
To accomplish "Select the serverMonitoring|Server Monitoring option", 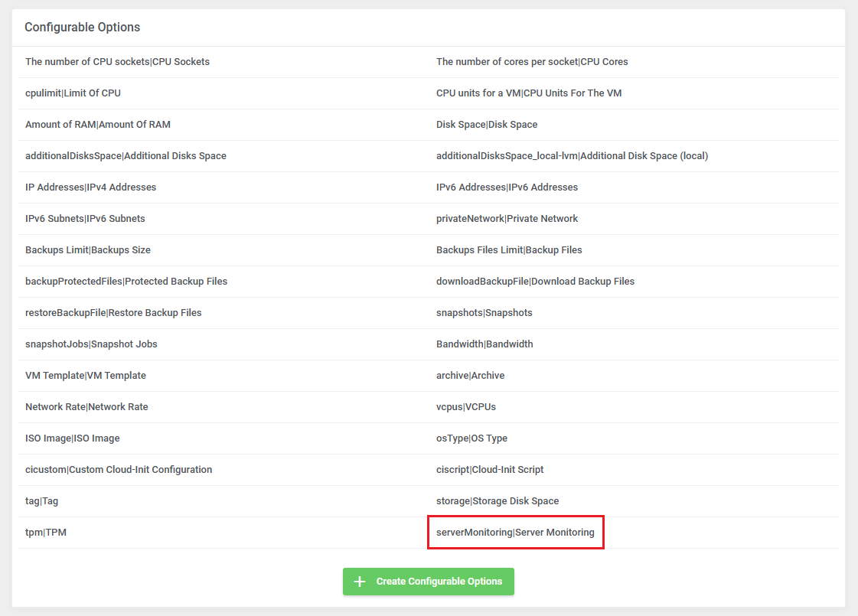I will pos(515,533).
